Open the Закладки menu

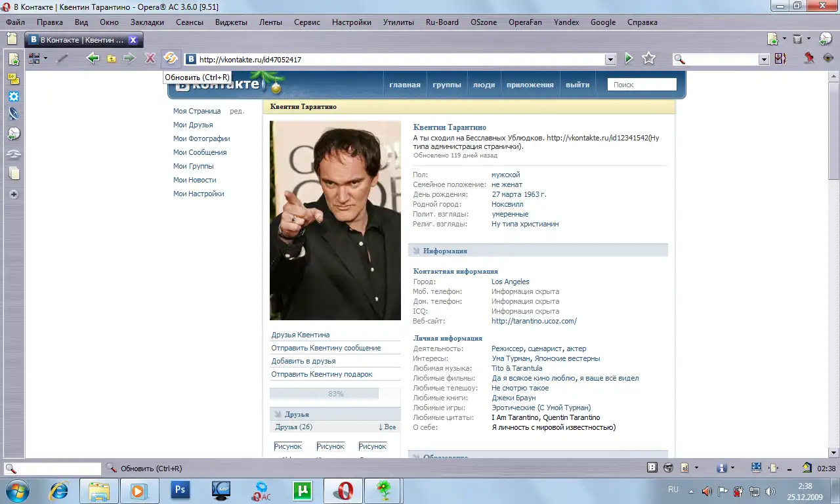[147, 22]
